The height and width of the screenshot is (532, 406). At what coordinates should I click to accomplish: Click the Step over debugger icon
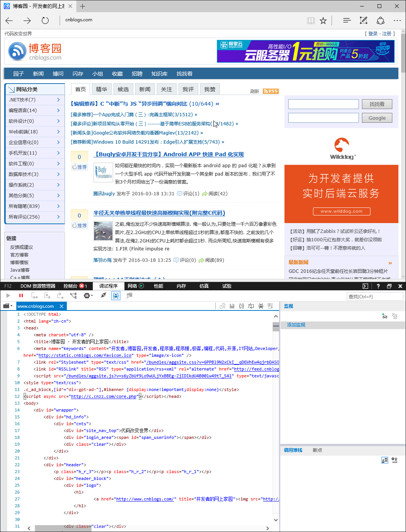pos(47,295)
